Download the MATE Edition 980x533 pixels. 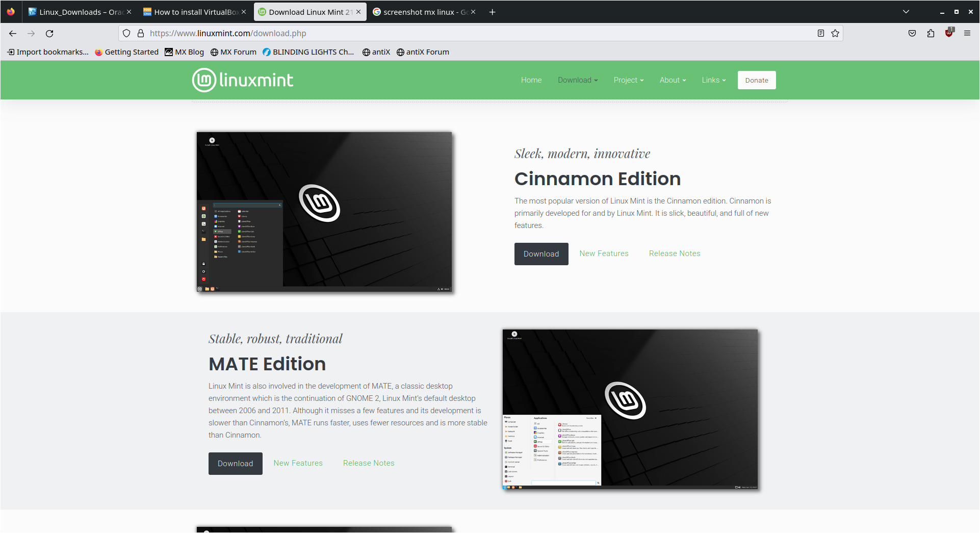tap(235, 464)
